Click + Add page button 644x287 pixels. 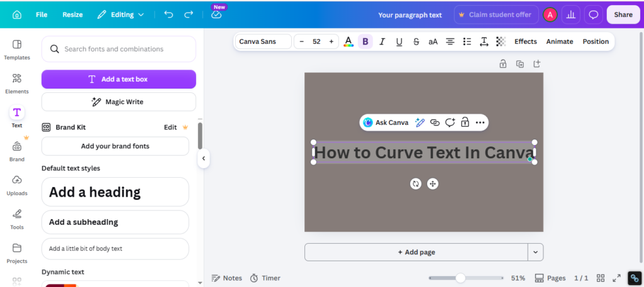click(x=416, y=252)
